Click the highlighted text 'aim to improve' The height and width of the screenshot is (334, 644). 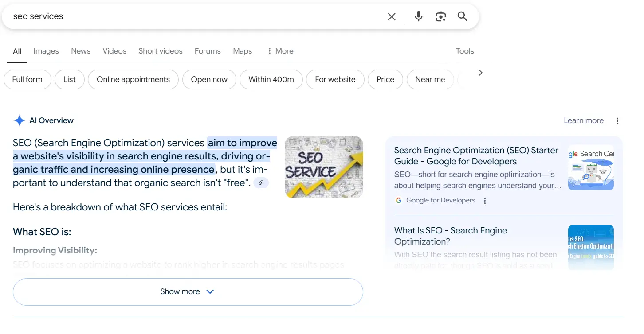[243, 143]
